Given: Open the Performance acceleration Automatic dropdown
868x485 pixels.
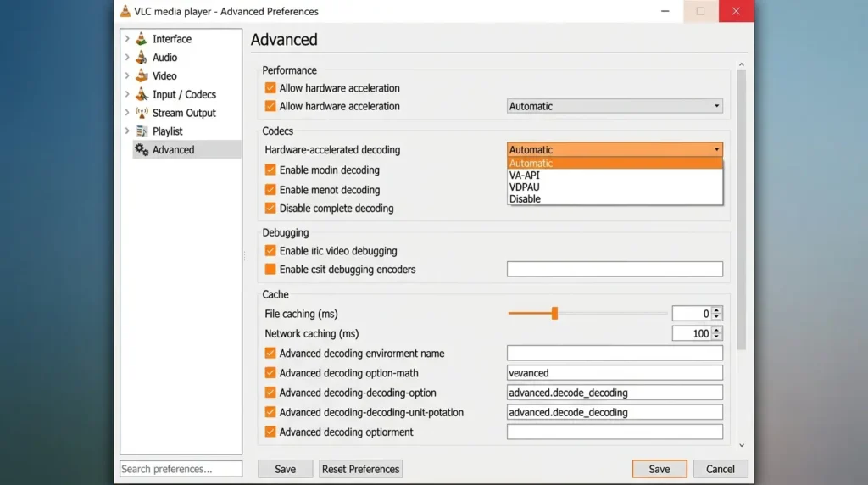Looking at the screenshot, I should click(615, 106).
